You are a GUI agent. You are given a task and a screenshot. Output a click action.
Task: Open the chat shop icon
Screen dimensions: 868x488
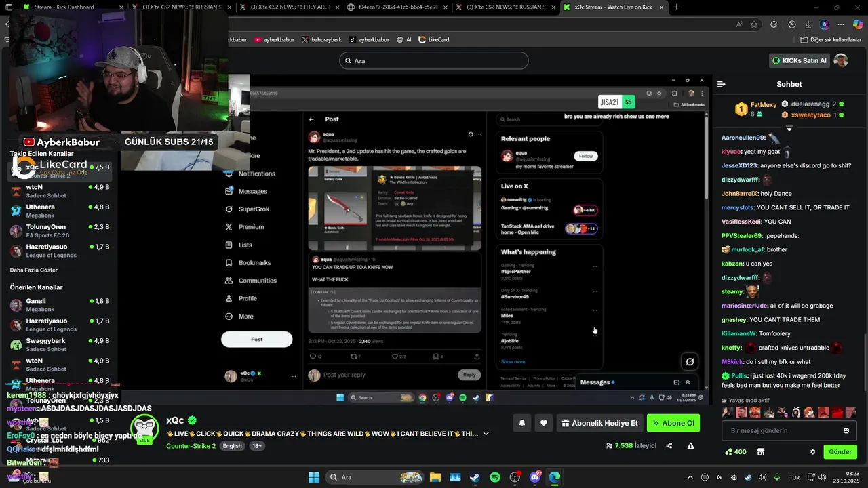point(761,452)
